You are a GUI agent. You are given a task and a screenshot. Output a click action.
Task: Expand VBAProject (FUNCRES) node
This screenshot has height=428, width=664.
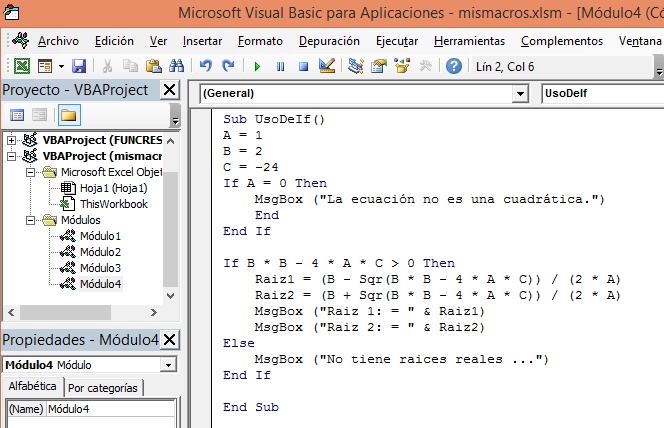click(11, 140)
